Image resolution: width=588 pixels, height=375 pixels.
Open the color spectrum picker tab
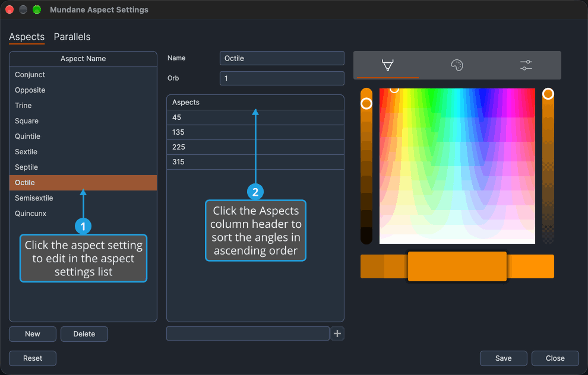(x=388, y=65)
